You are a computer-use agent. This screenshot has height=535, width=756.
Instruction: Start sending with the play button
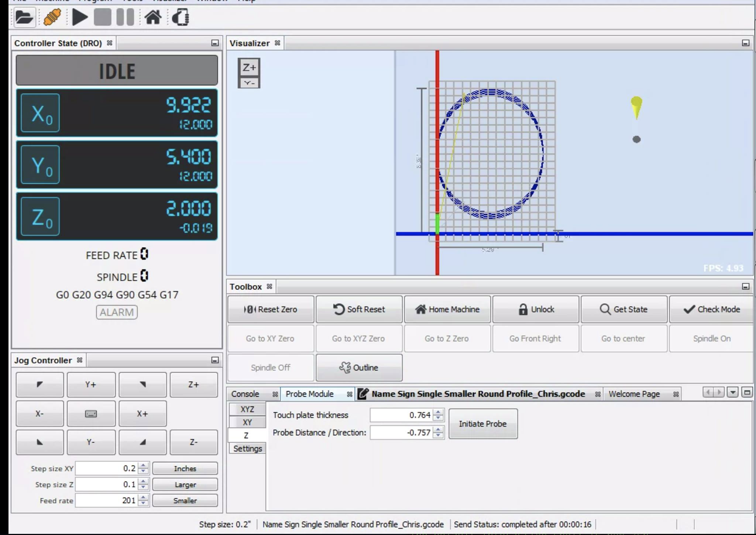pyautogui.click(x=80, y=17)
